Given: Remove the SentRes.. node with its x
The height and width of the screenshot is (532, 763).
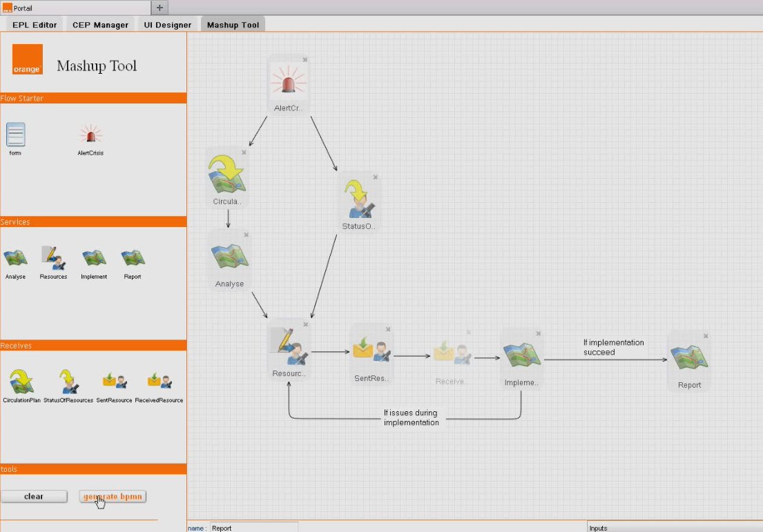Looking at the screenshot, I should 388,329.
